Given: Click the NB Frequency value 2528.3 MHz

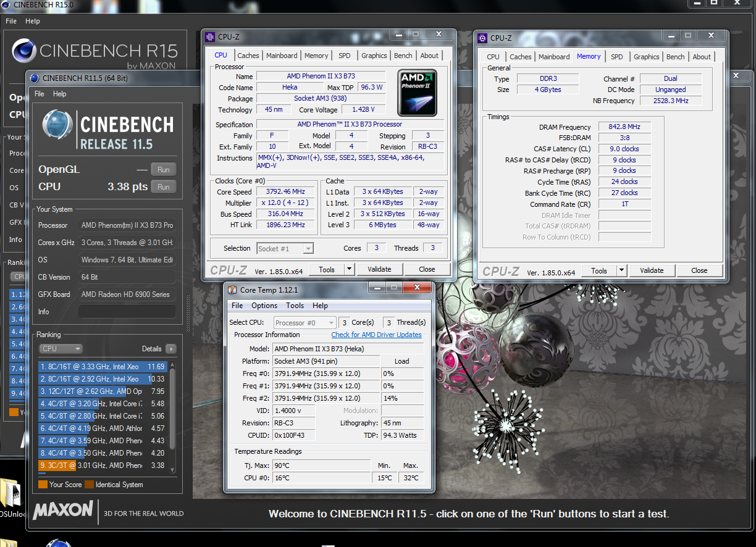Looking at the screenshot, I should coord(671,101).
